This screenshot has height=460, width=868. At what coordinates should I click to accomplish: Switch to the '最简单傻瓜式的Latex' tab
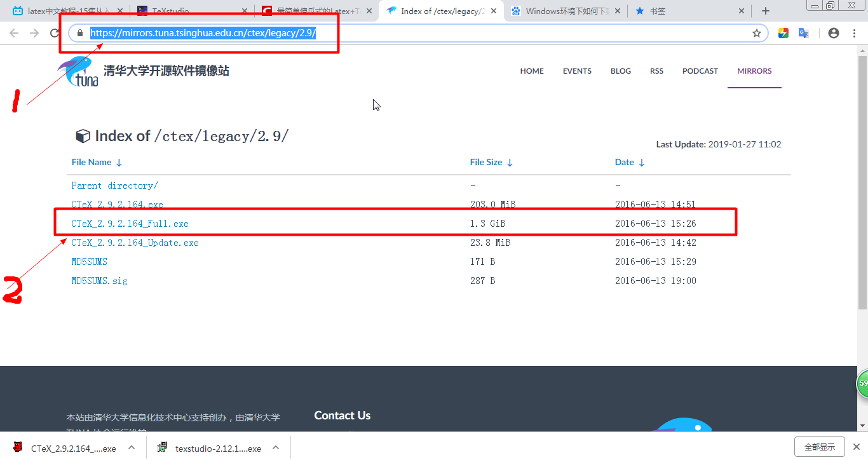coord(316,11)
